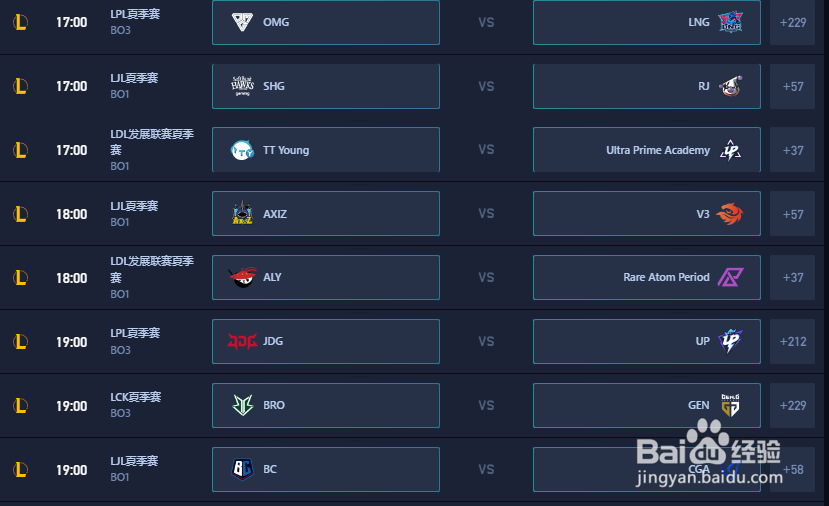Select RJ team bet box
The width and height of the screenshot is (829, 506).
[x=647, y=86]
